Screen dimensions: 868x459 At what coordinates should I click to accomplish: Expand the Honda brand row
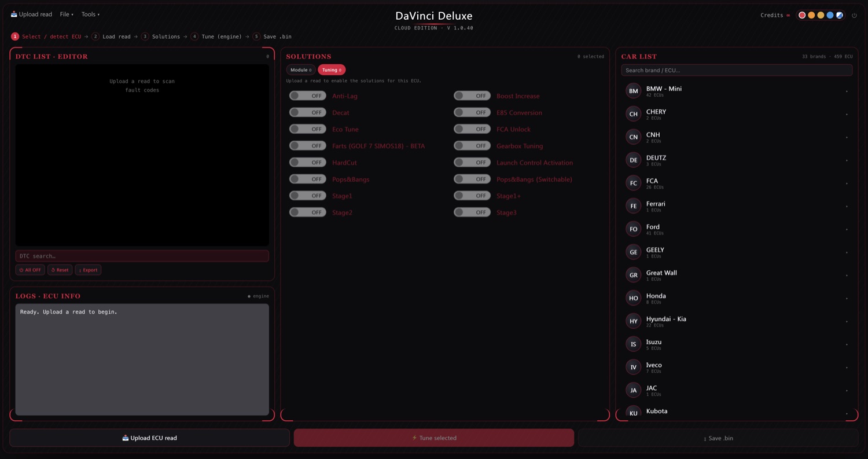tap(737, 298)
